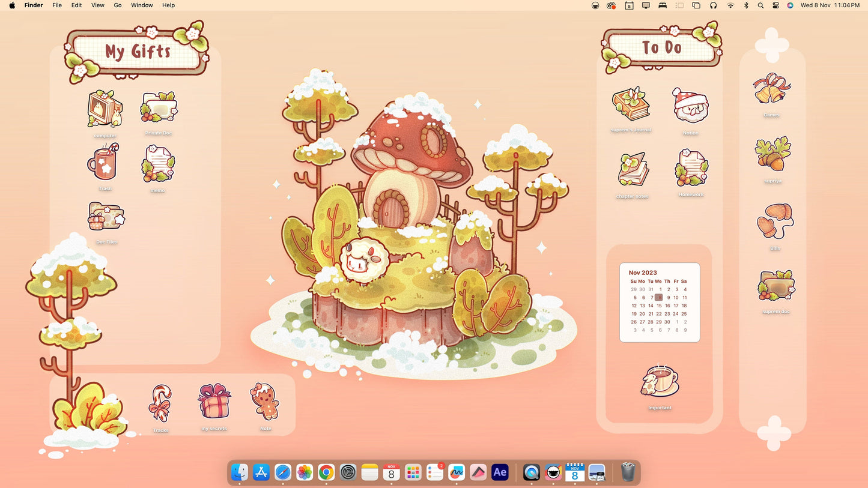Screen dimensions: 868x488
Task: Open the Homework icon in the To Do panel
Action: tap(691, 171)
